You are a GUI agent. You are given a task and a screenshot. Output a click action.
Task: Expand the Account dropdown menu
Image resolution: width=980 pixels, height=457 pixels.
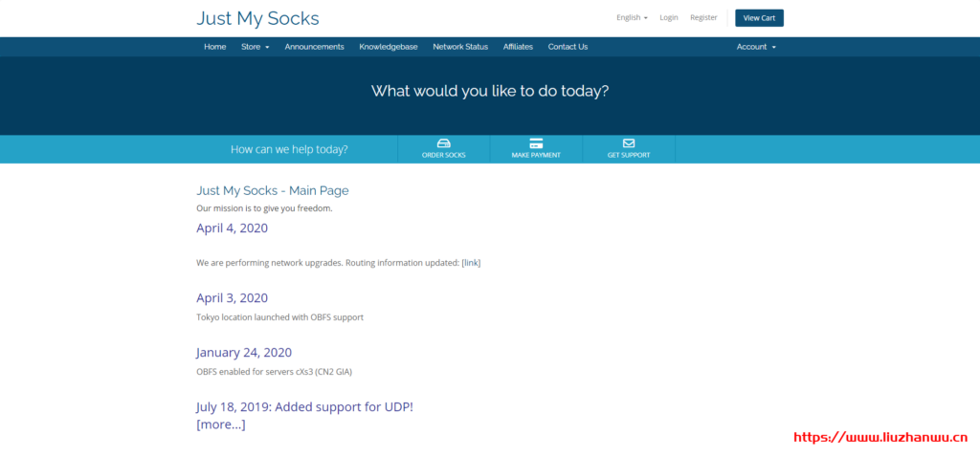click(x=756, y=47)
